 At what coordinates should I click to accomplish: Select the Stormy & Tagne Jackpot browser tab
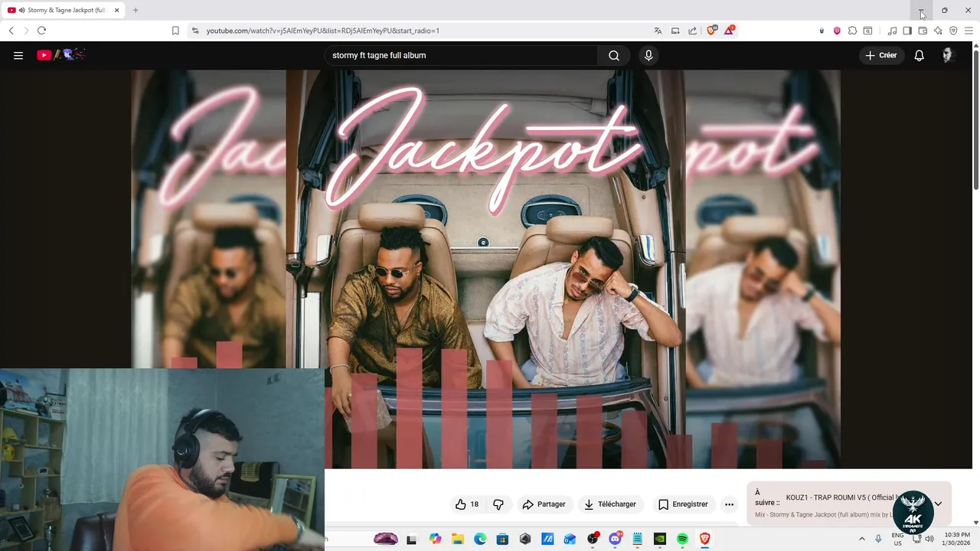[x=63, y=10]
